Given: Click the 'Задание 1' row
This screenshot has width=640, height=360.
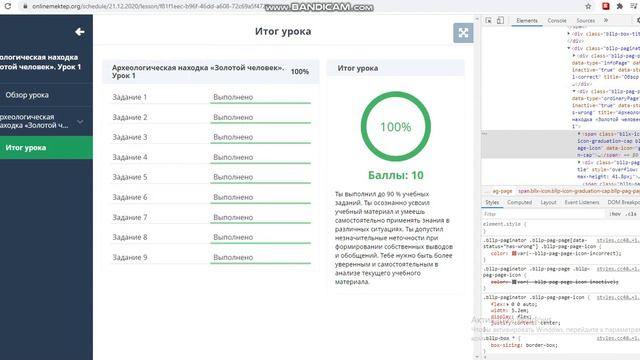Looking at the screenshot, I should [x=211, y=97].
